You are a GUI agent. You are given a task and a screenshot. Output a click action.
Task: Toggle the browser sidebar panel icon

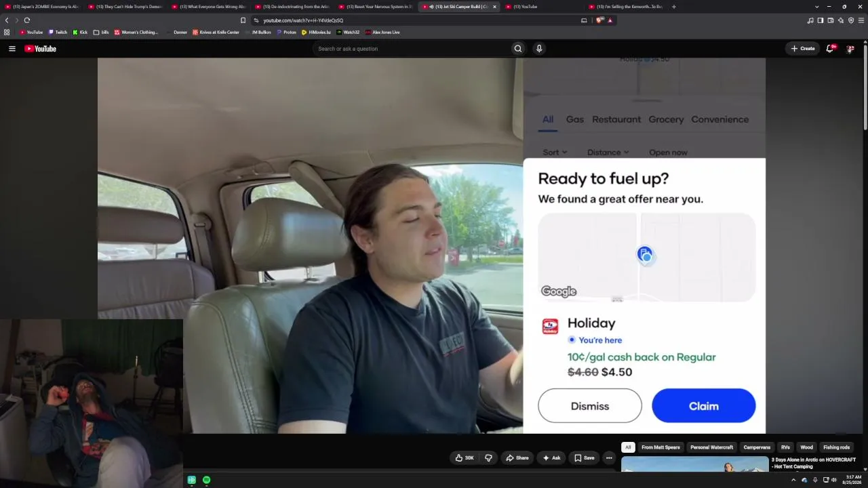pyautogui.click(x=821, y=20)
